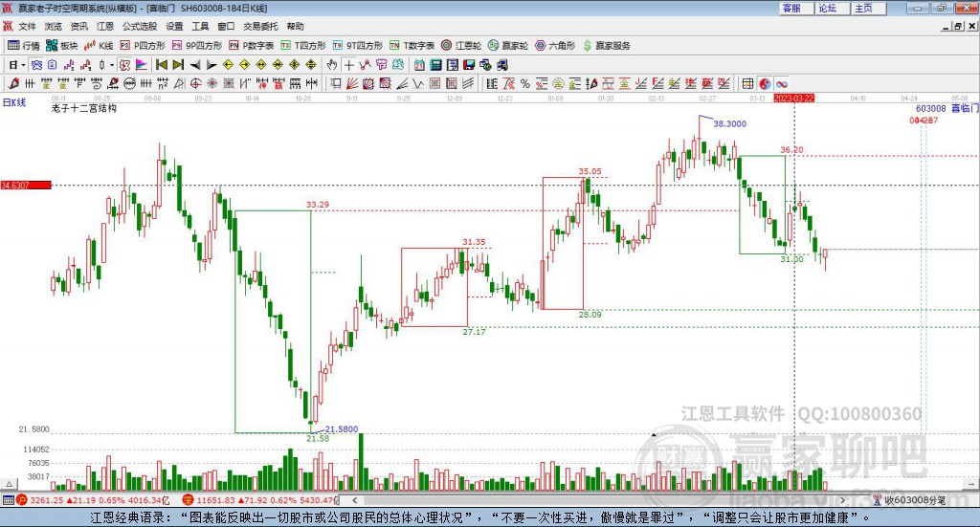The width and height of the screenshot is (980, 527).
Task: Select the Gann fan lines tool
Action: pyautogui.click(x=352, y=83)
